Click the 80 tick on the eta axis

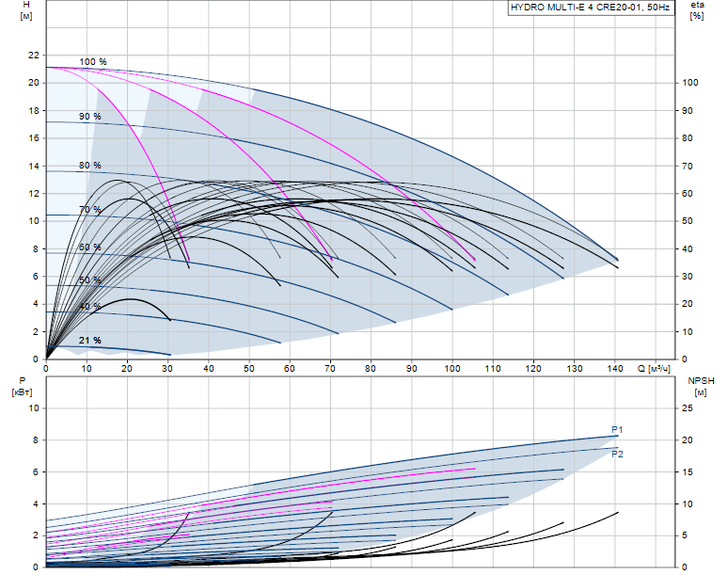(688, 138)
